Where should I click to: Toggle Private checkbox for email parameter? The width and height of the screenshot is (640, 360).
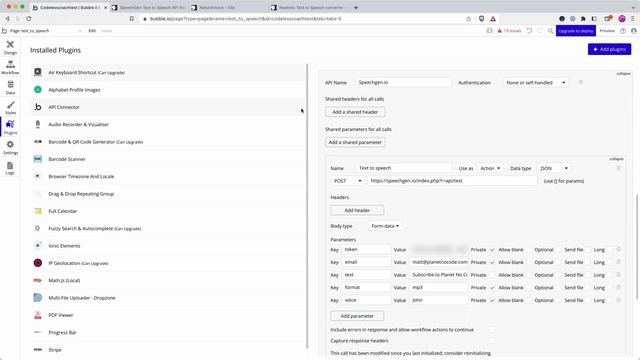coord(492,262)
